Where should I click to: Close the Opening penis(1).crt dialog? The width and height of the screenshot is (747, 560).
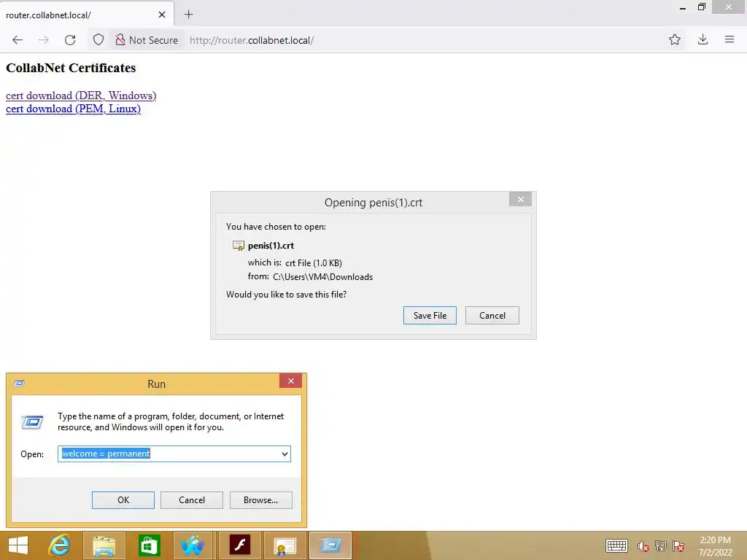tap(521, 200)
